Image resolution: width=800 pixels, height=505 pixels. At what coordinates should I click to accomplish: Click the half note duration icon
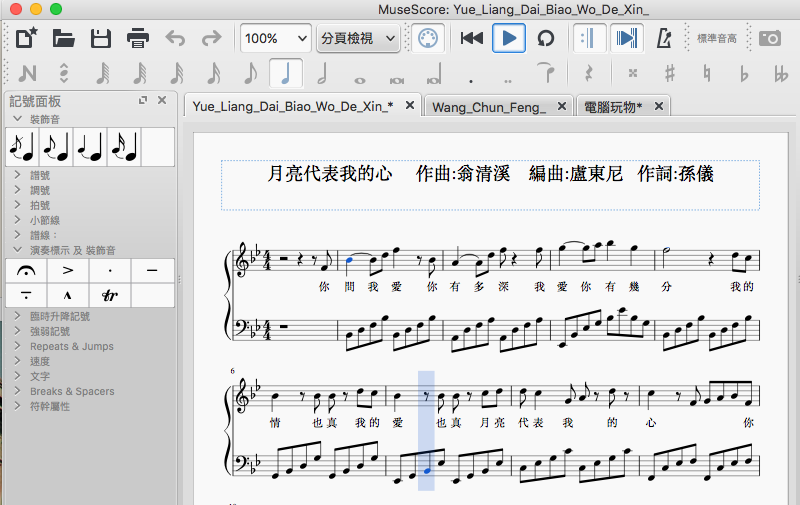coord(322,73)
